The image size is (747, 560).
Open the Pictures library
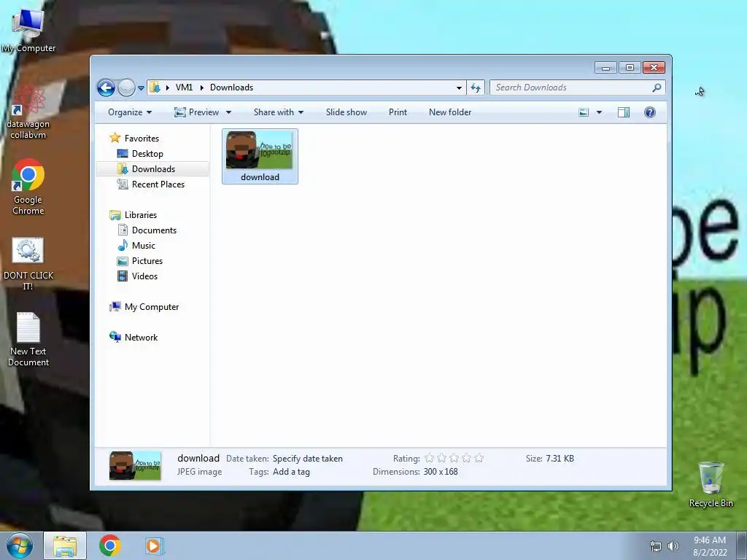147,261
